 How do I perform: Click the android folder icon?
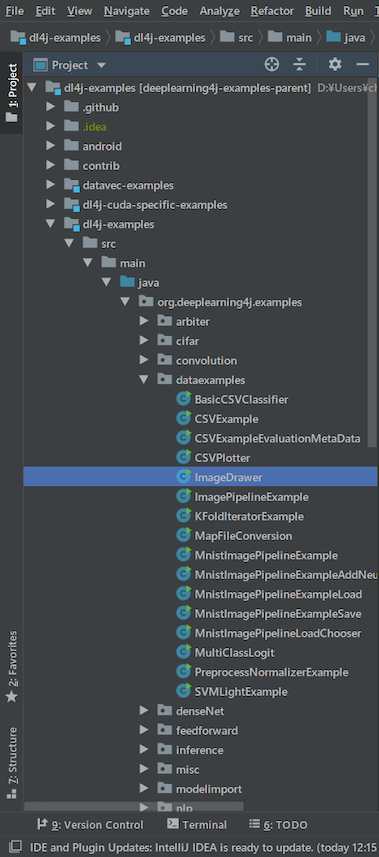click(x=72, y=146)
